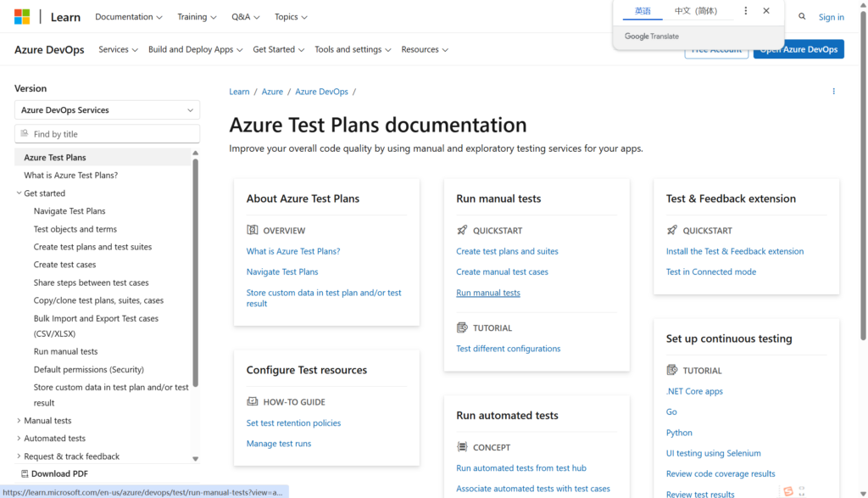Collapse the Get started tree section
Viewport: 868px width, 498px height.
pyautogui.click(x=19, y=193)
